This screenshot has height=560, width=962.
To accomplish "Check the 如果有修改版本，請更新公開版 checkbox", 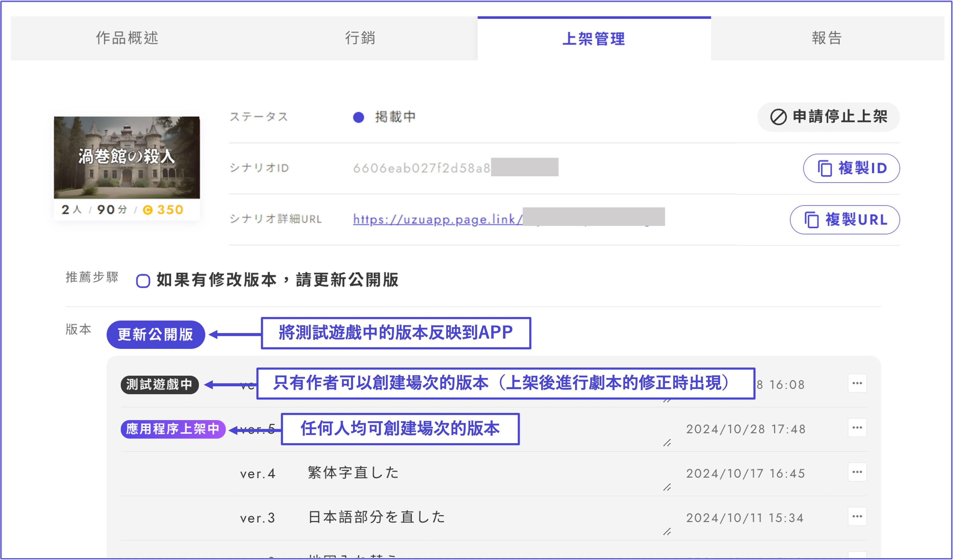I will click(x=143, y=281).
